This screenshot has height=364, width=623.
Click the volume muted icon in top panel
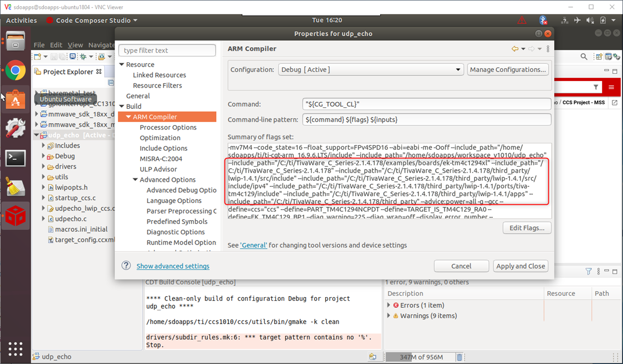tap(590, 20)
